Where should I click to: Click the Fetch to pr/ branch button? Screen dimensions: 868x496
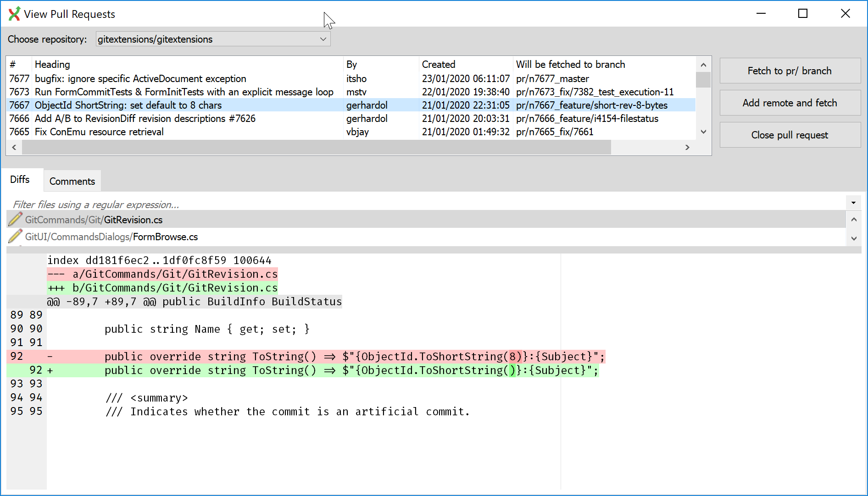coord(790,71)
